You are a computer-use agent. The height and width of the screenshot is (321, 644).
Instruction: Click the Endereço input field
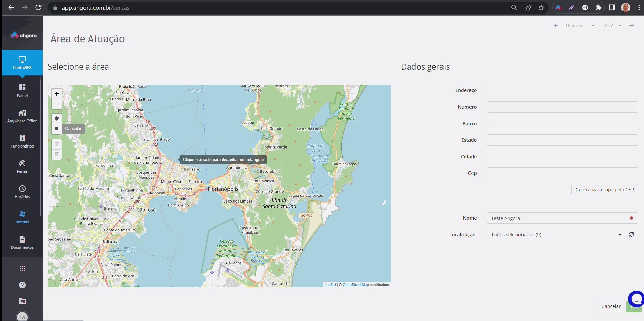[562, 90]
